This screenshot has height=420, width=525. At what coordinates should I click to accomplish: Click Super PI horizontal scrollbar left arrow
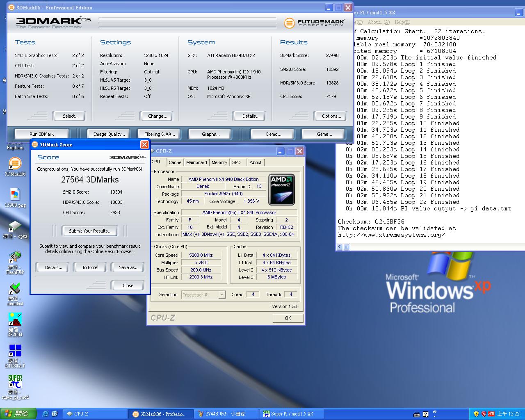(340, 247)
